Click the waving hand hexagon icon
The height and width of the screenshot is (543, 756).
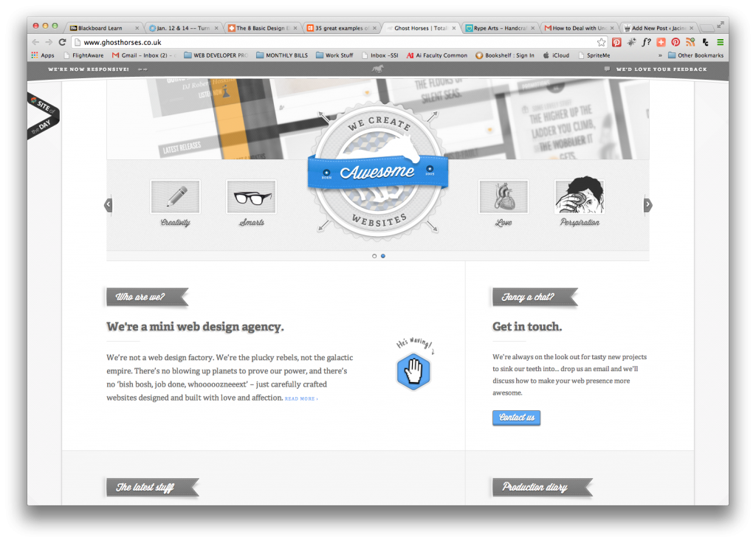pos(413,372)
